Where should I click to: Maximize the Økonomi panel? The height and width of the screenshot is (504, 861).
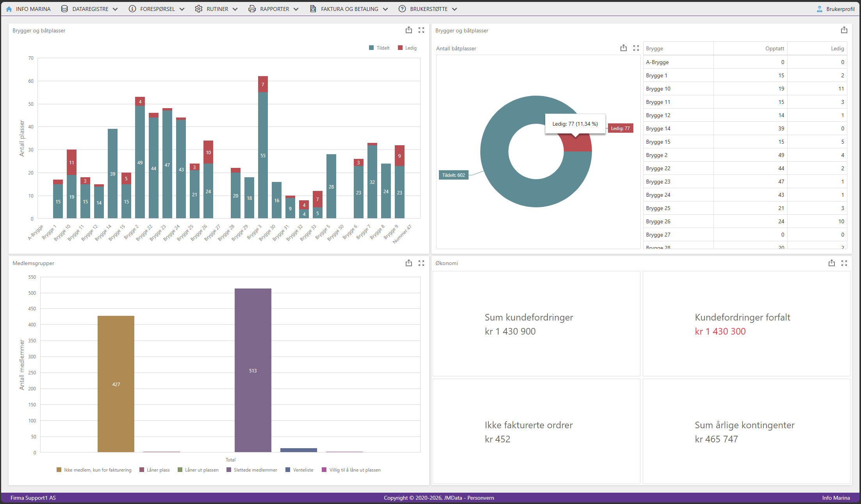pos(844,263)
